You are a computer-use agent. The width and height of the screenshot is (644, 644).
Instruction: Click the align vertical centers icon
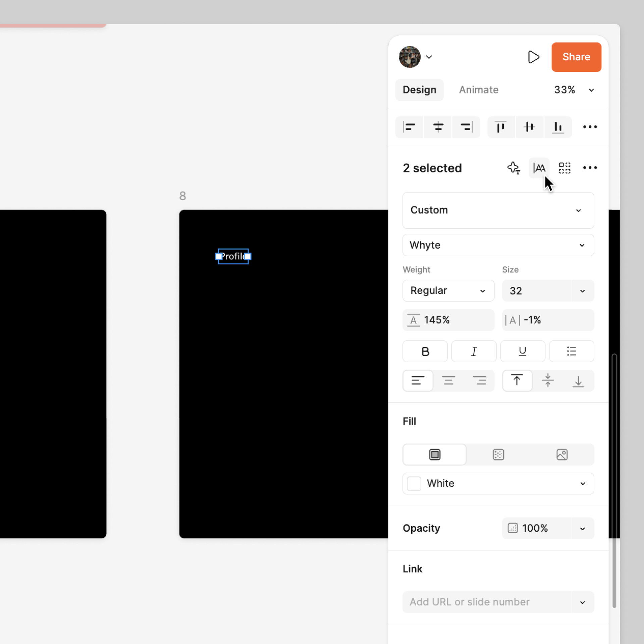[x=529, y=127]
